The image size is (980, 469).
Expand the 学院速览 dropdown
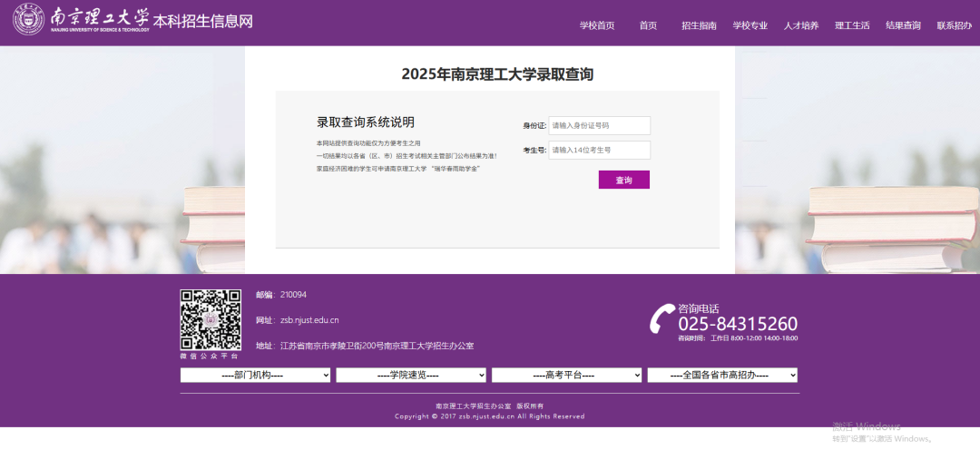(x=411, y=376)
